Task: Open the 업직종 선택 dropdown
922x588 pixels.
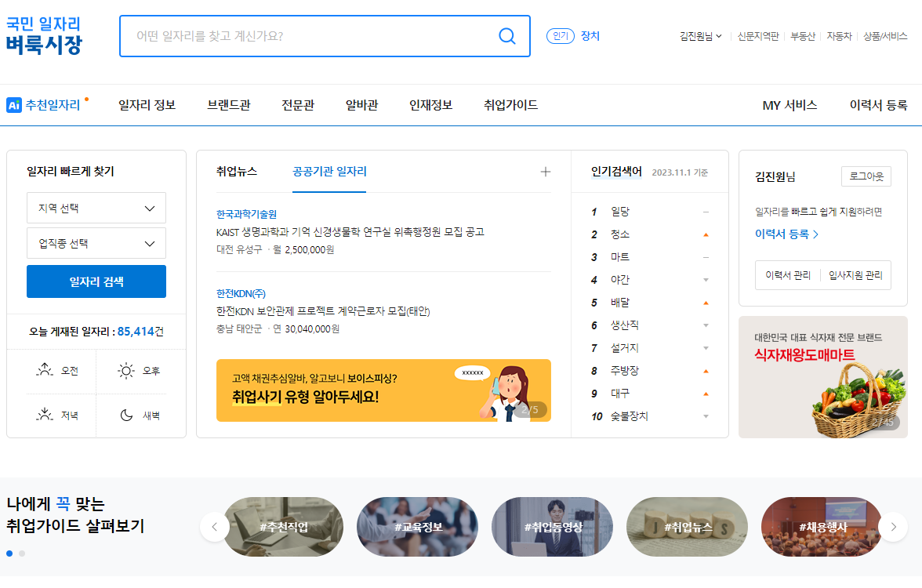Action: pyautogui.click(x=96, y=243)
